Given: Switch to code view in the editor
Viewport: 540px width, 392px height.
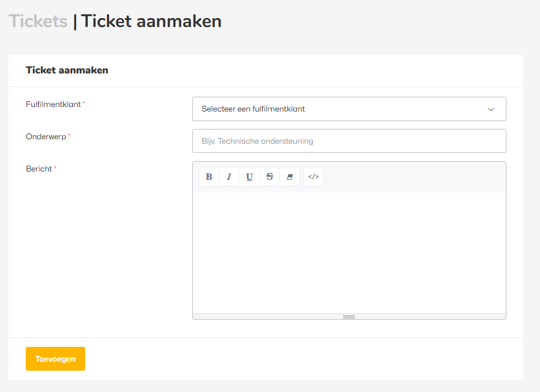Looking at the screenshot, I should (314, 177).
